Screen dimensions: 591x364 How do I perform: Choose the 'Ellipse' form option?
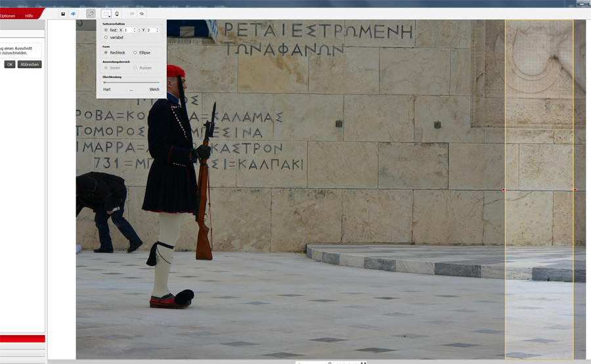point(135,52)
